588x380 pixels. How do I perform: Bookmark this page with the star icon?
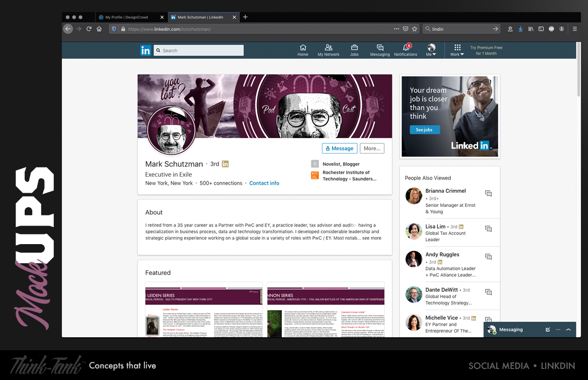(414, 29)
